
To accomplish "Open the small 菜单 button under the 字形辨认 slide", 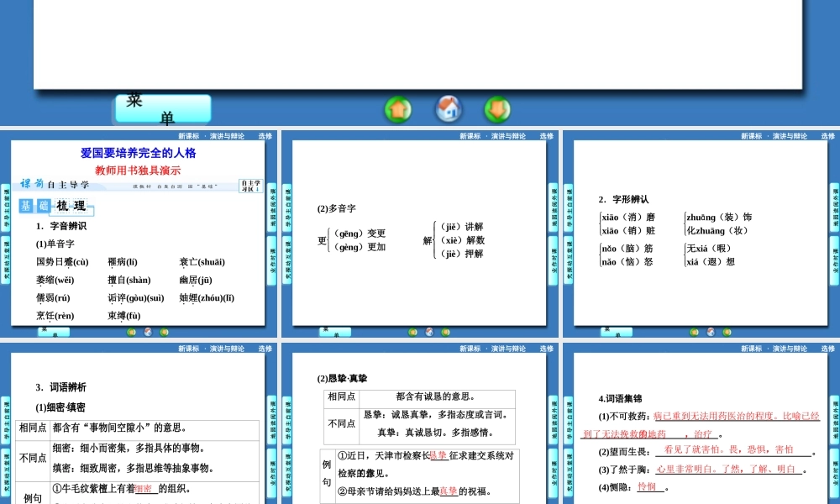I will click(616, 332).
